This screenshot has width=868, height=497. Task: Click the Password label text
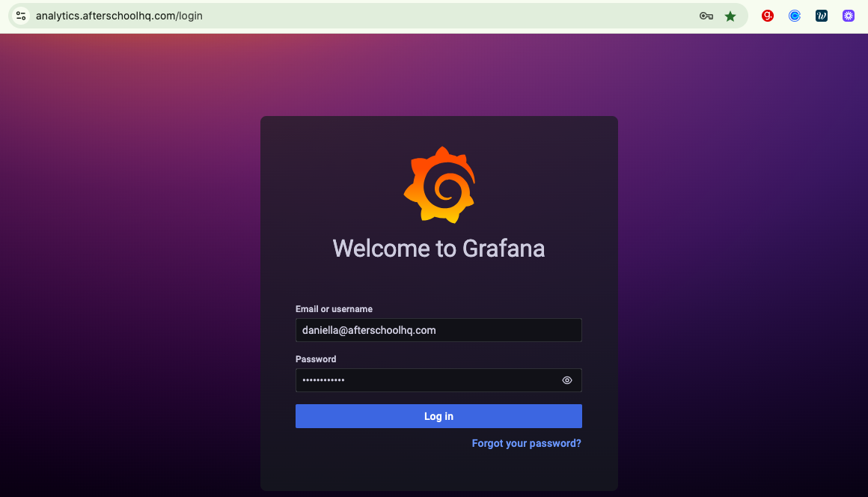click(316, 359)
